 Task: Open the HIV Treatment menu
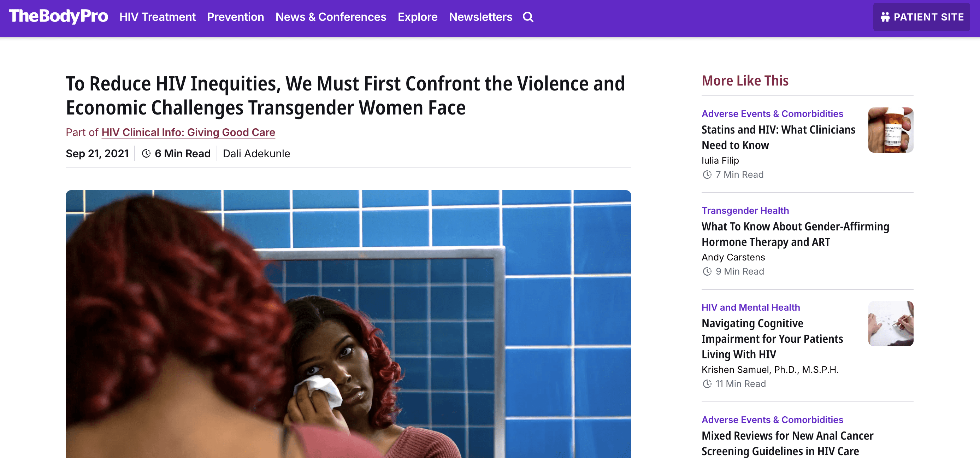158,17
